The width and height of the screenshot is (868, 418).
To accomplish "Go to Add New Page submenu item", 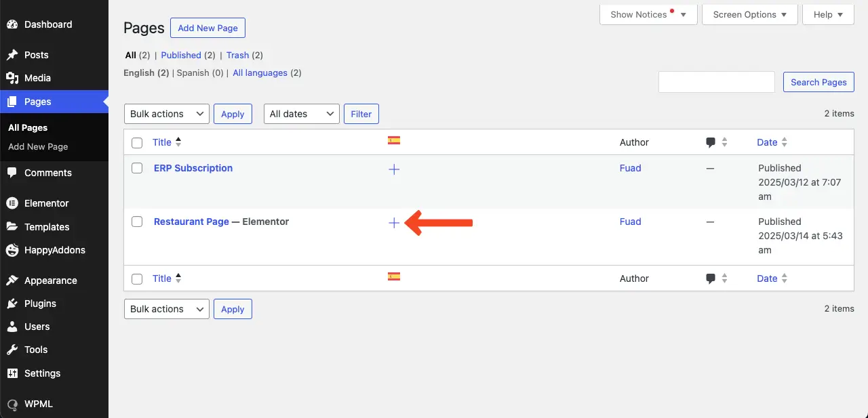I will point(38,146).
